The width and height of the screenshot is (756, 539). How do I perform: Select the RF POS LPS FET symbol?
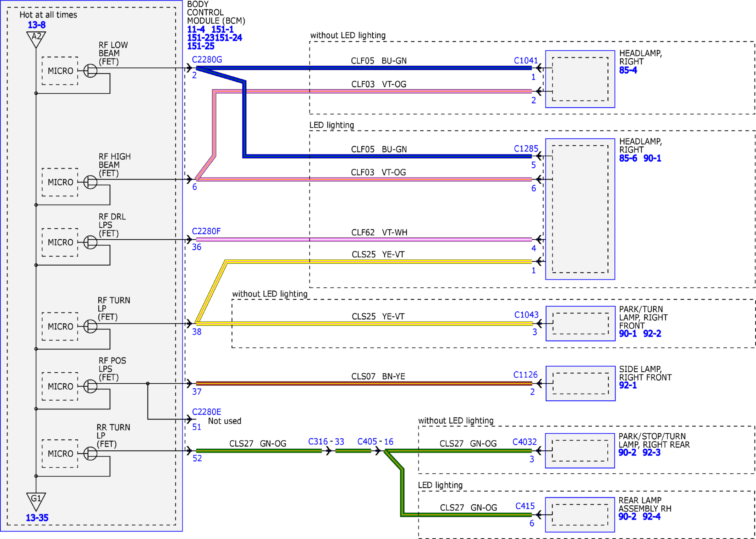coord(90,386)
